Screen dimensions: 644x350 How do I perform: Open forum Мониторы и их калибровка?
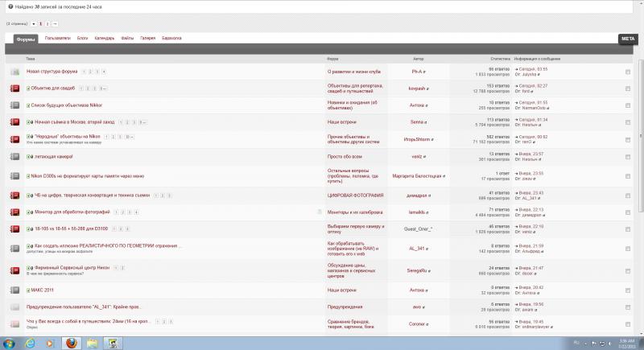[x=355, y=212]
